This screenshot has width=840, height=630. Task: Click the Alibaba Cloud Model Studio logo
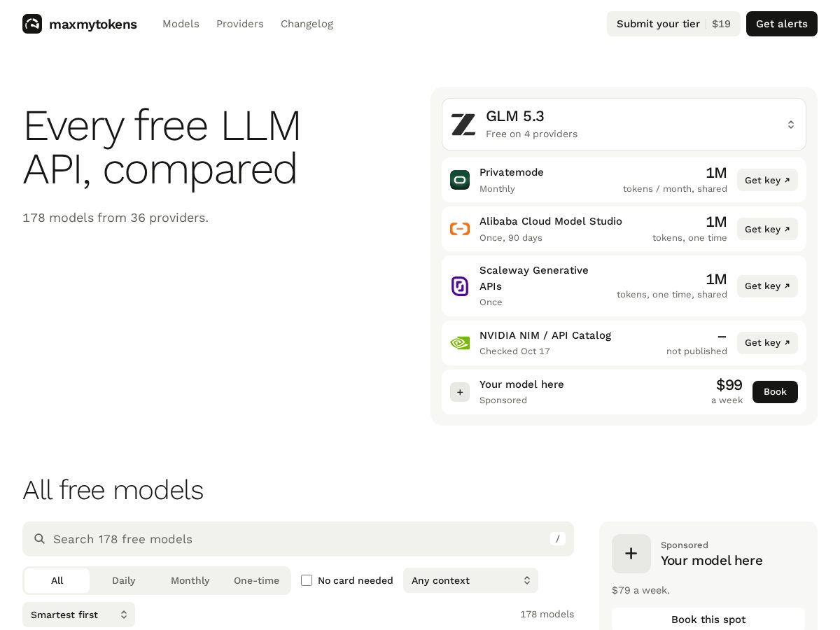coord(460,229)
